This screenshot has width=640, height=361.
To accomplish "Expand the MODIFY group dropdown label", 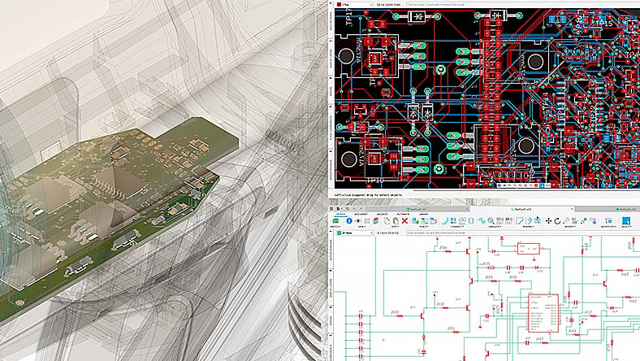I will click(x=570, y=227).
